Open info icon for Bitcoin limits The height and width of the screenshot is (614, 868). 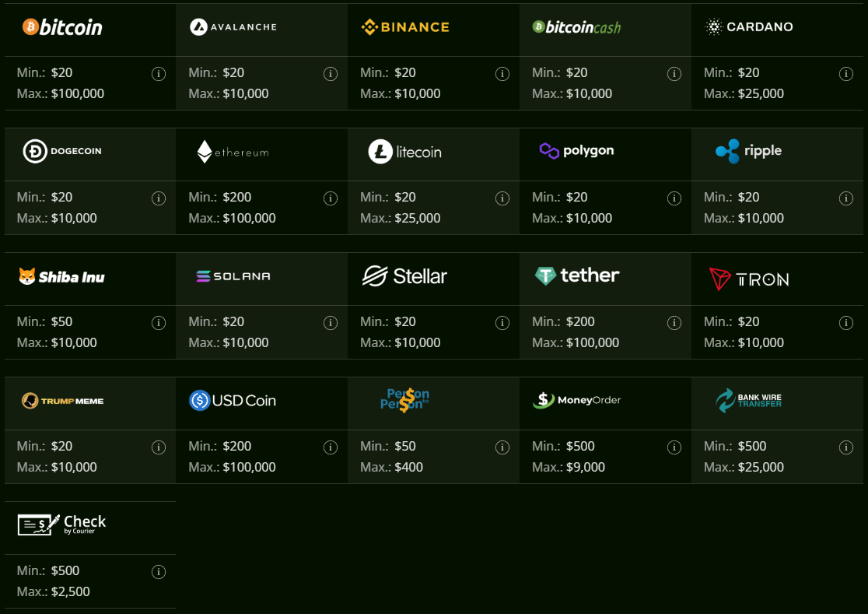(x=159, y=74)
